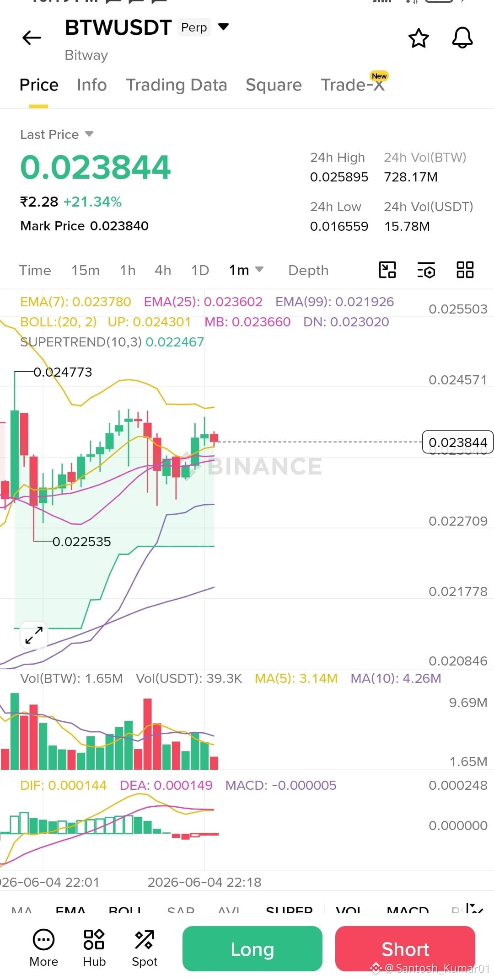Open the Trading Data tab
Screen dimensions: 494x980
pos(177,85)
